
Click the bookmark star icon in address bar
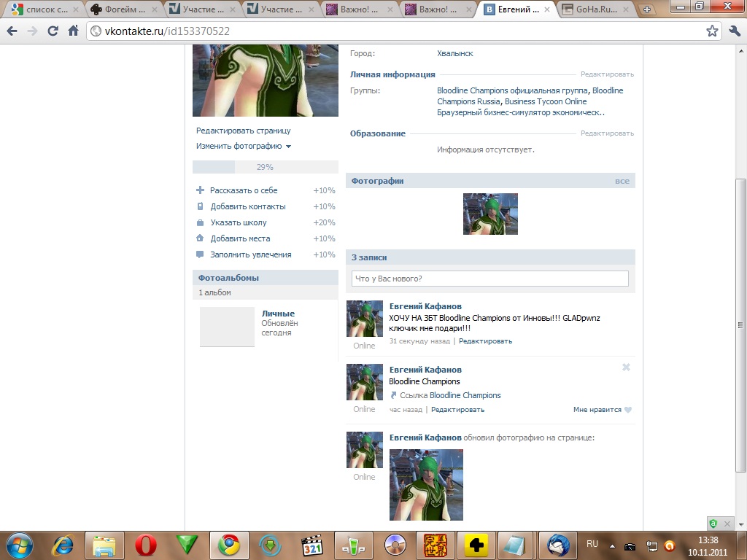(712, 31)
